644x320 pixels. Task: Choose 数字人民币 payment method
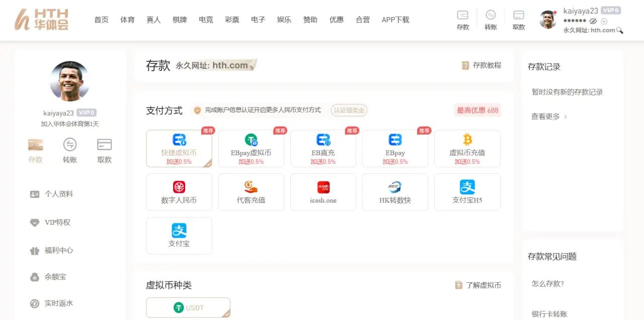click(179, 192)
